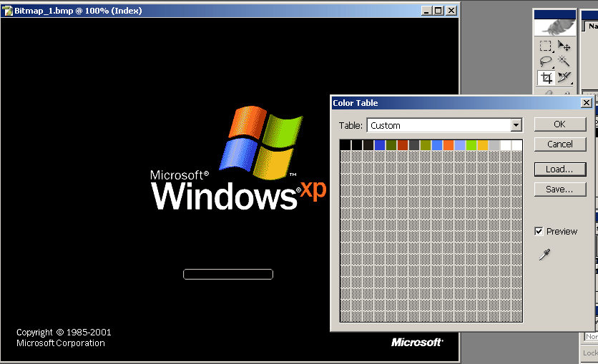598x364 pixels.
Task: Click the empty progress bar on canvas
Action: click(x=228, y=274)
